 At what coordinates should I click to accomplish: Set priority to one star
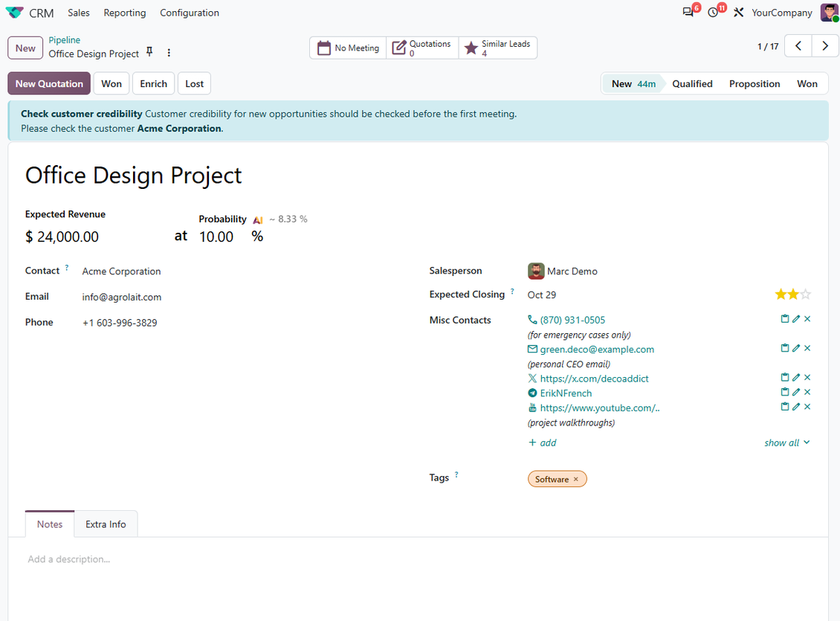[x=781, y=295]
